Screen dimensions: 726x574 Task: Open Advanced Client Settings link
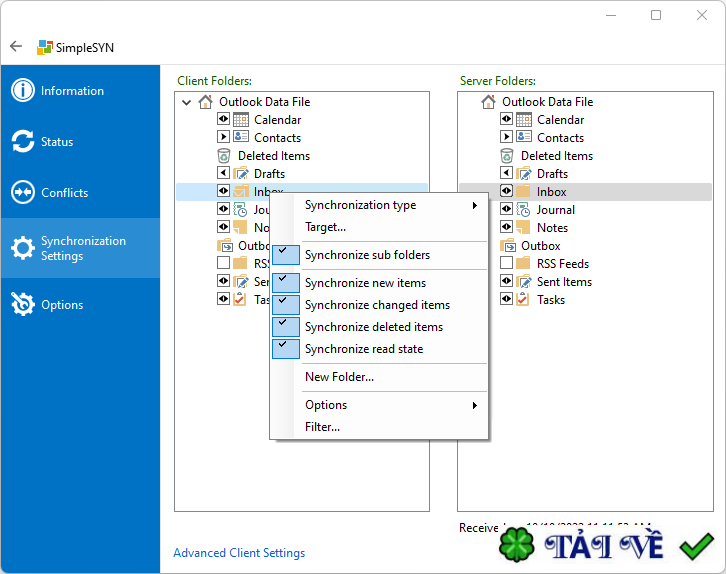239,553
